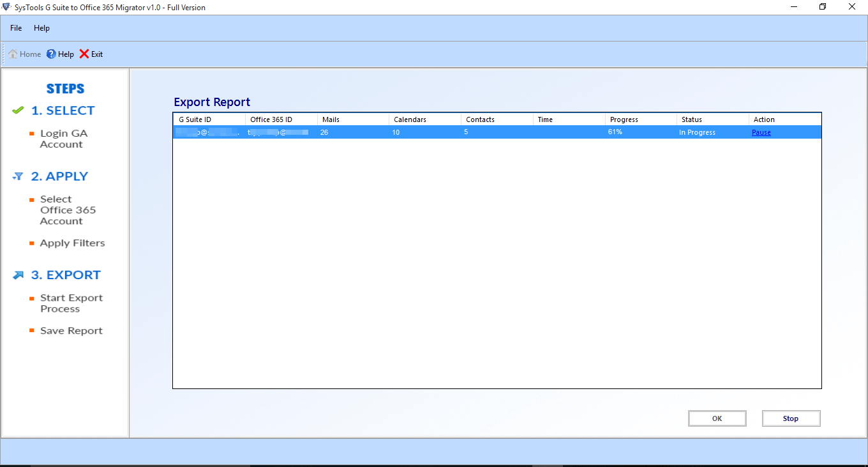Viewport: 868px width, 467px height.
Task: Click the Action column header
Action: 785,119
